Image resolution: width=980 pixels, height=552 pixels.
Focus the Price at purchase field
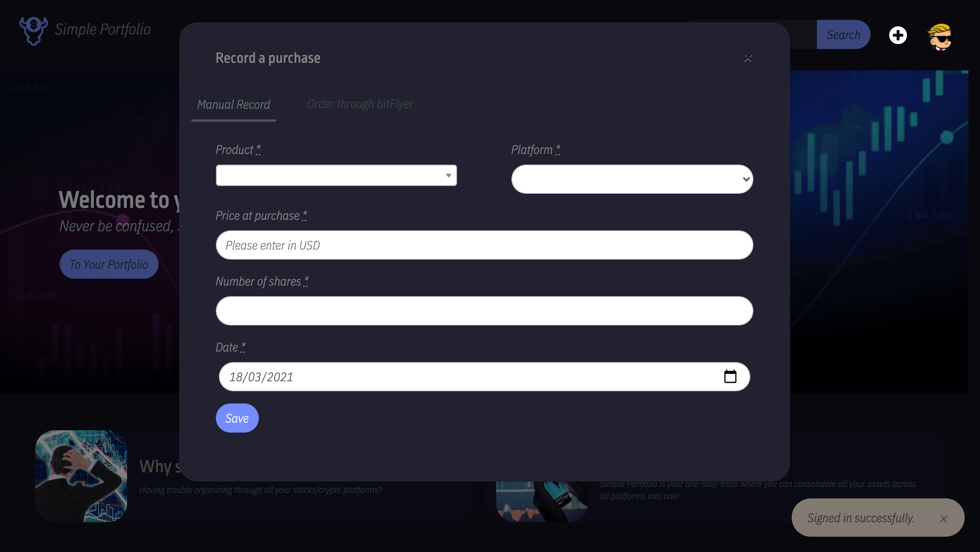coord(484,245)
